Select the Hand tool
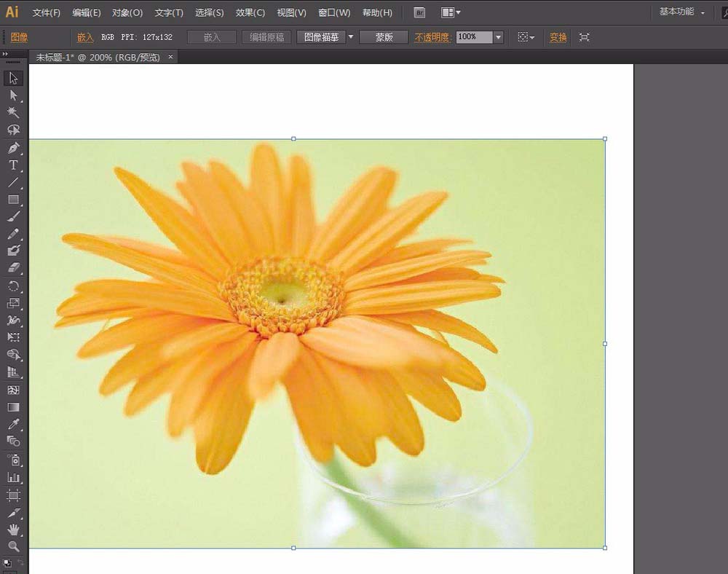The image size is (728, 574). pyautogui.click(x=13, y=530)
